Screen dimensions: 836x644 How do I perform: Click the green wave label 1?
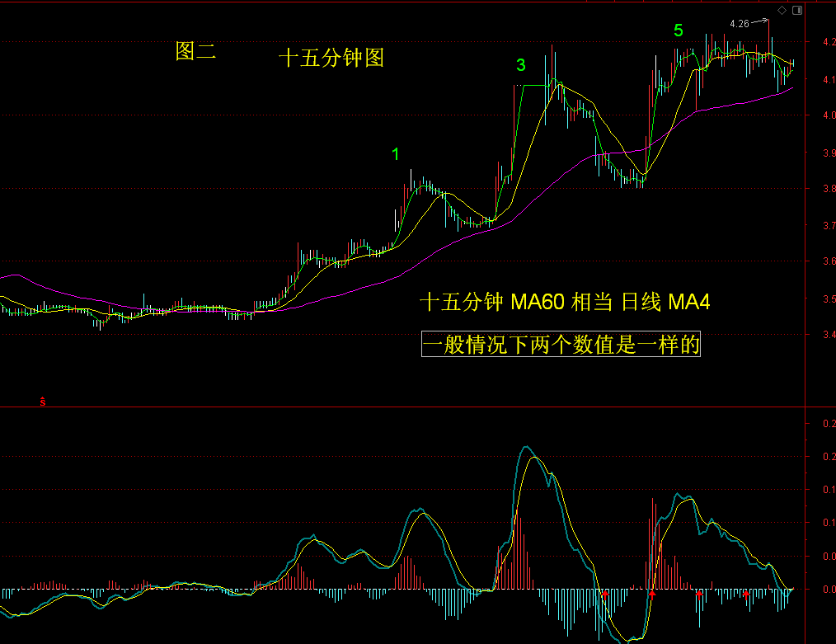(395, 154)
